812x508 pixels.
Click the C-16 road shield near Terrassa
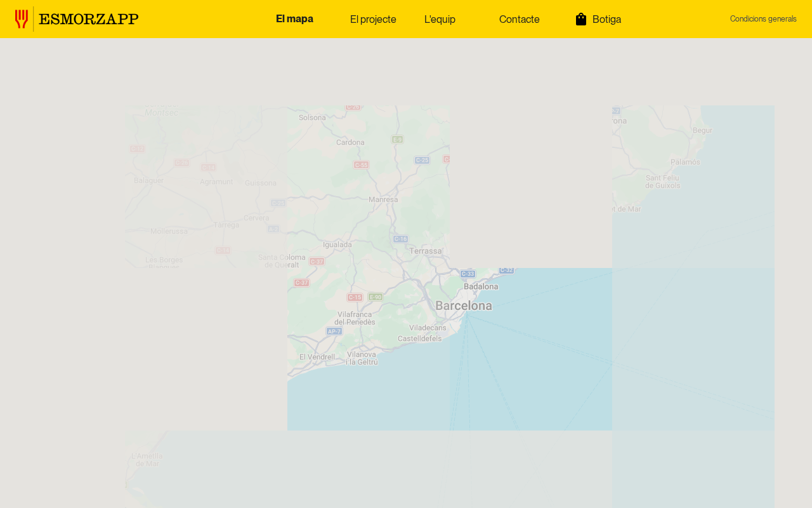(x=400, y=239)
